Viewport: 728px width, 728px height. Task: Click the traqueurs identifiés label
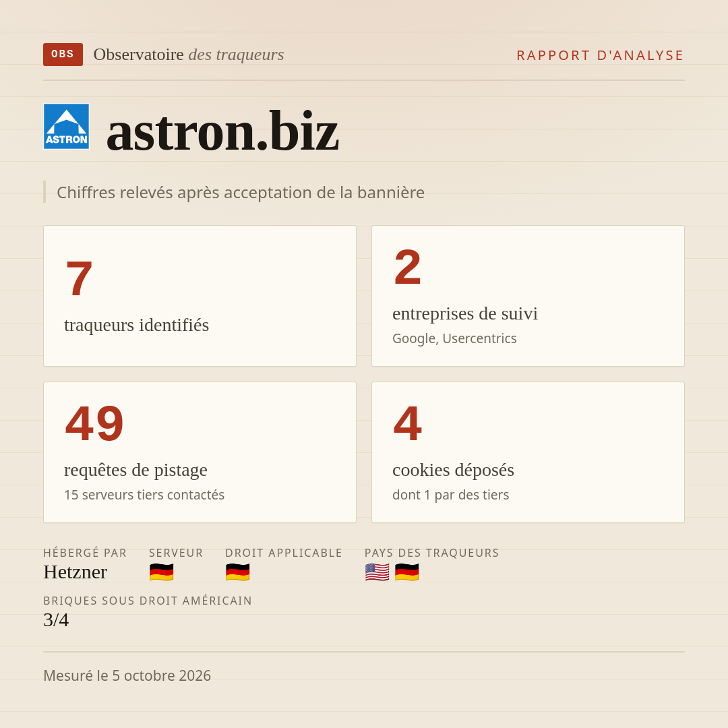(x=136, y=325)
